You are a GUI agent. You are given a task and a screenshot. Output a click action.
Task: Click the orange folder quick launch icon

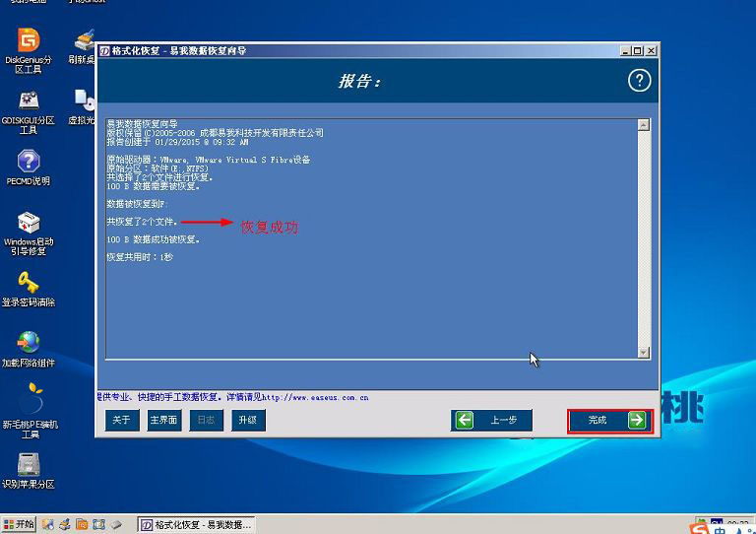82,524
